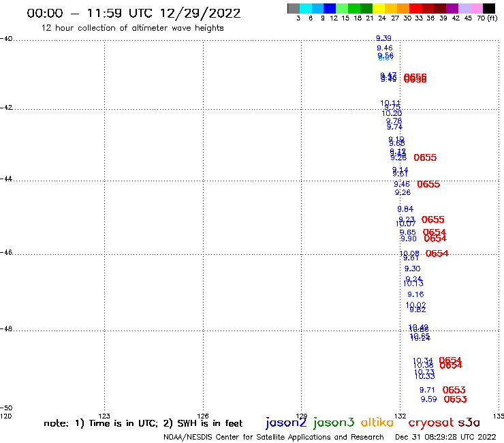The image size is (504, 443).
Task: Click the red time 0655 beside 9.46
Action: click(428, 184)
